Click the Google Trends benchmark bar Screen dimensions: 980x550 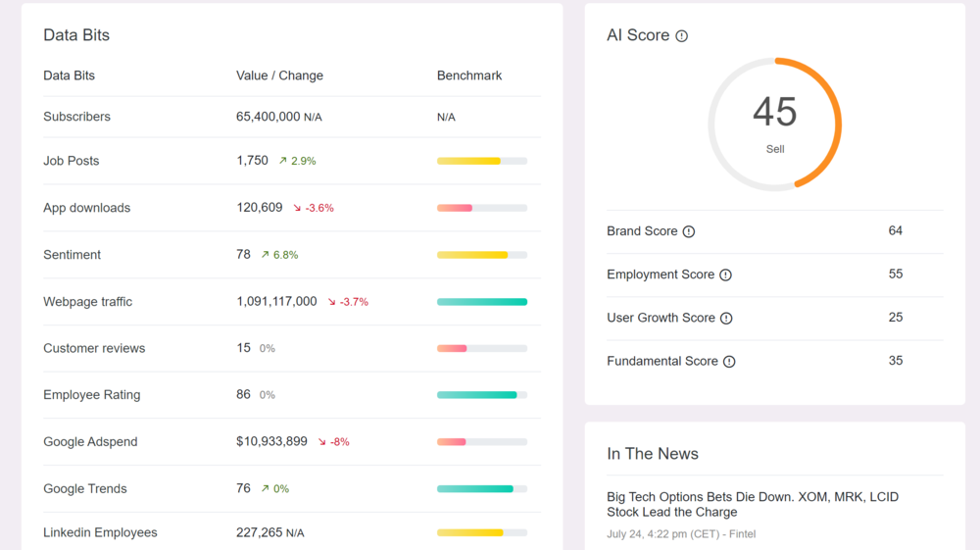[x=482, y=489]
